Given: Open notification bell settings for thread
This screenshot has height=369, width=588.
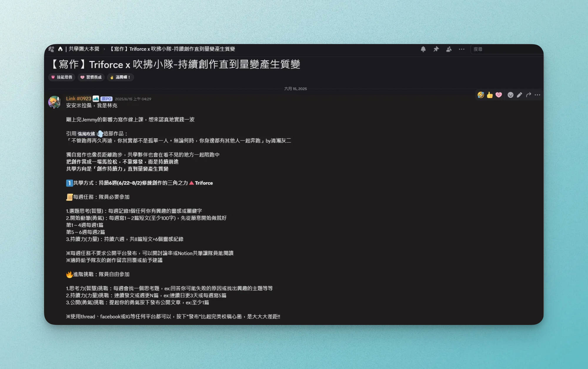Looking at the screenshot, I should [x=423, y=49].
